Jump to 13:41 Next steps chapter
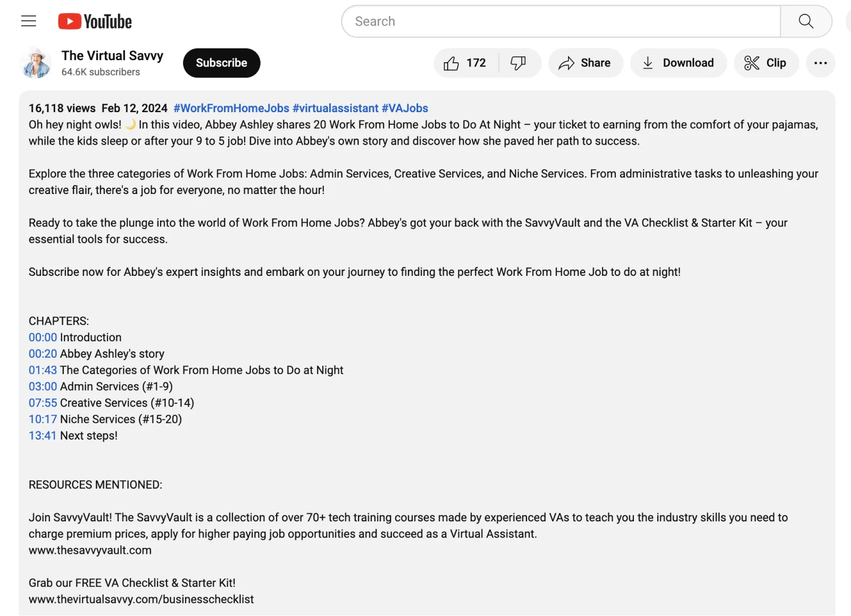The image size is (851, 616). (43, 436)
